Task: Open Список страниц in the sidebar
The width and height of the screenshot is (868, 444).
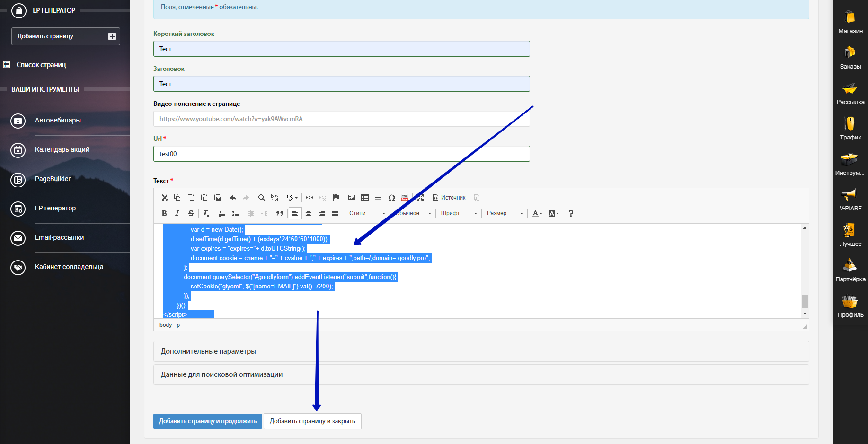Action: click(x=41, y=65)
